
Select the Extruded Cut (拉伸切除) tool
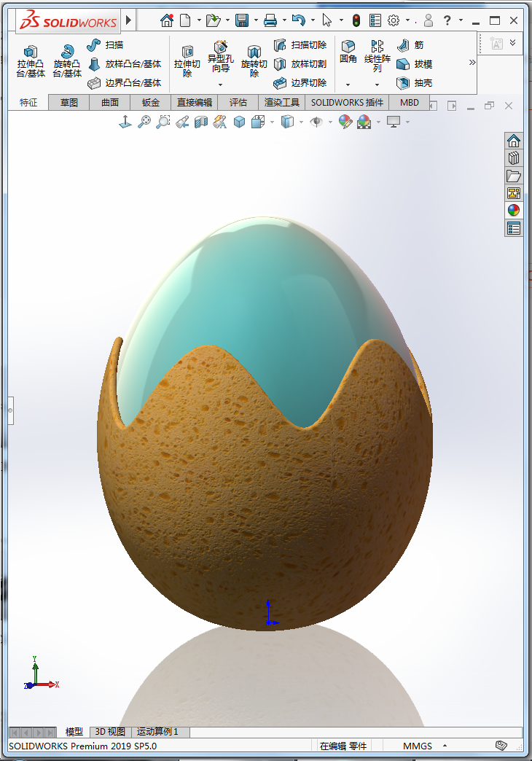coord(187,61)
